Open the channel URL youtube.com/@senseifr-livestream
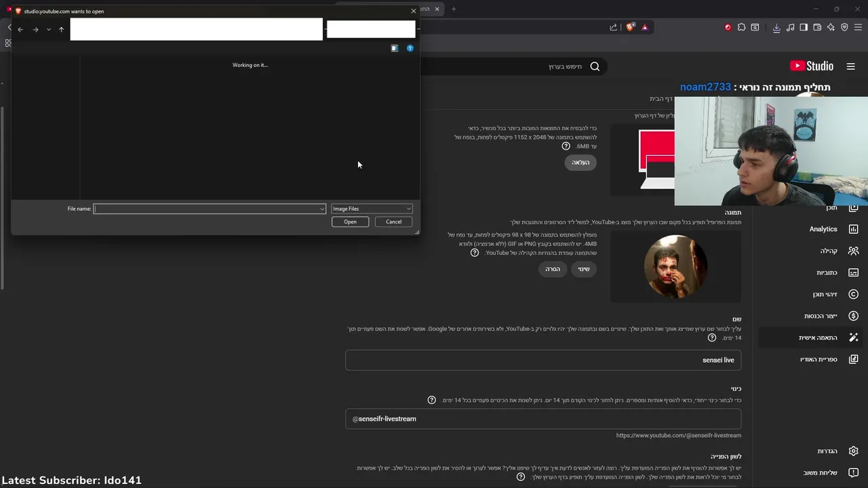The width and height of the screenshot is (868, 488). 679,435
